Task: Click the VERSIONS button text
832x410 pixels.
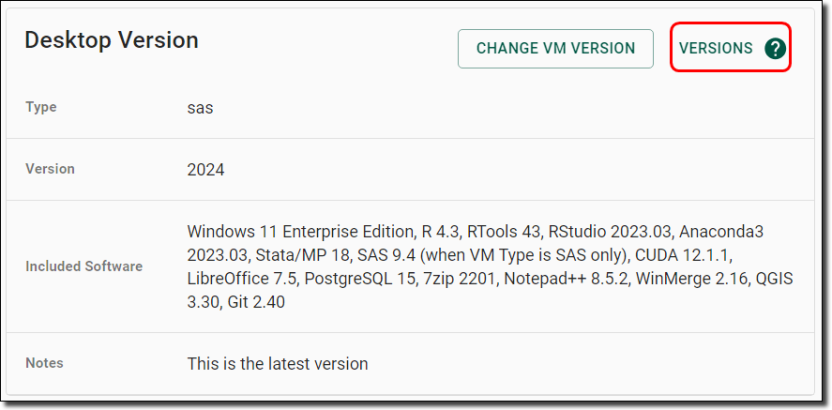Action: click(x=716, y=48)
